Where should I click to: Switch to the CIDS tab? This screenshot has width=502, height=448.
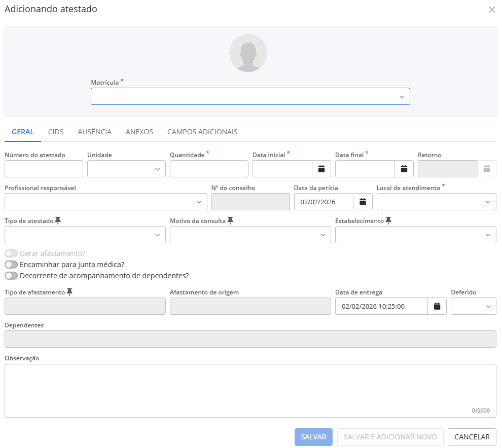click(56, 132)
